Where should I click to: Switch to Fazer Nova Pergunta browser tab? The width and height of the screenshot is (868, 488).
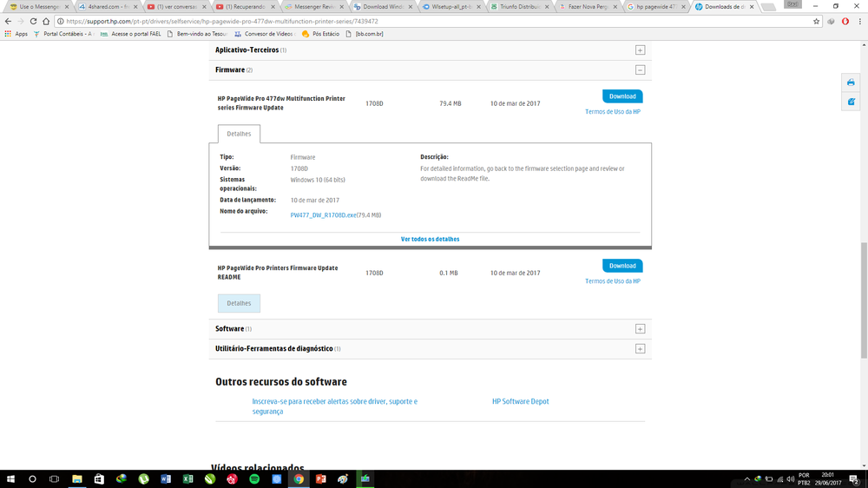point(587,7)
